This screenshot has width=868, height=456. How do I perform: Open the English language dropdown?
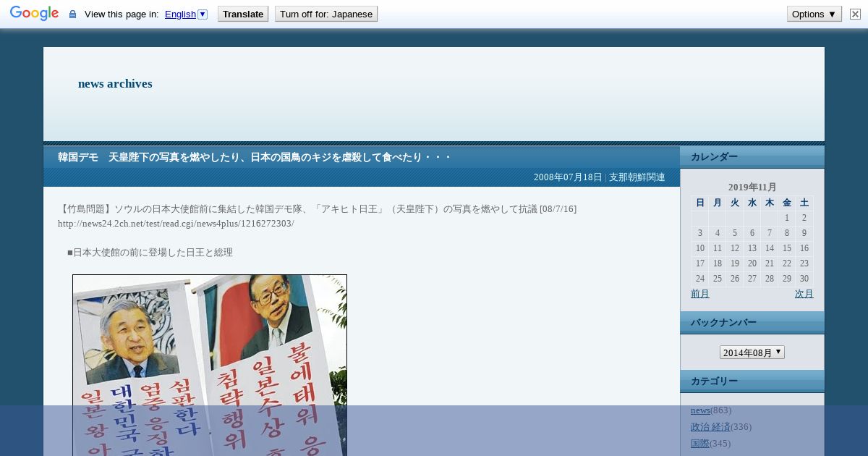tap(186, 14)
